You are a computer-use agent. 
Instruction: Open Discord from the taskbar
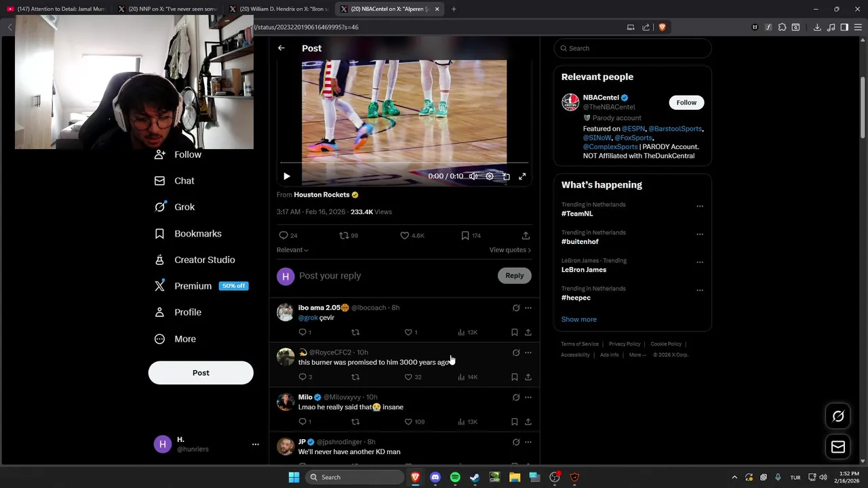[x=435, y=477]
